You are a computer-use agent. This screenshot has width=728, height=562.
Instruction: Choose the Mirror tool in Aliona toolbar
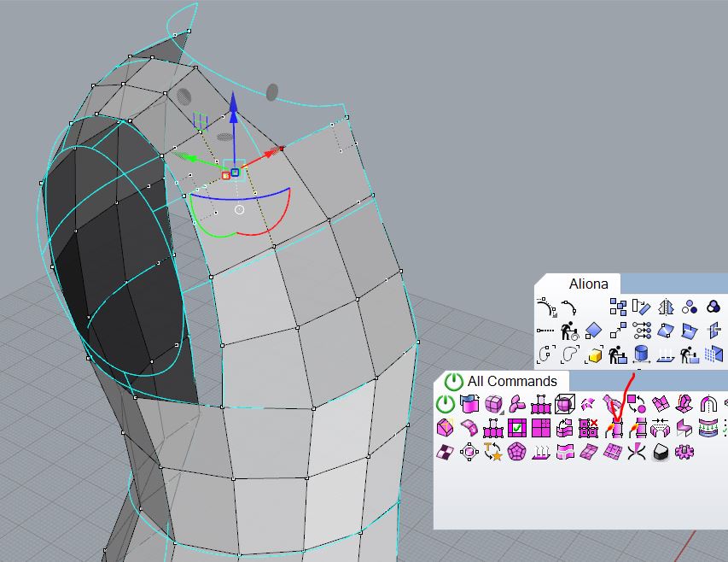(x=666, y=307)
